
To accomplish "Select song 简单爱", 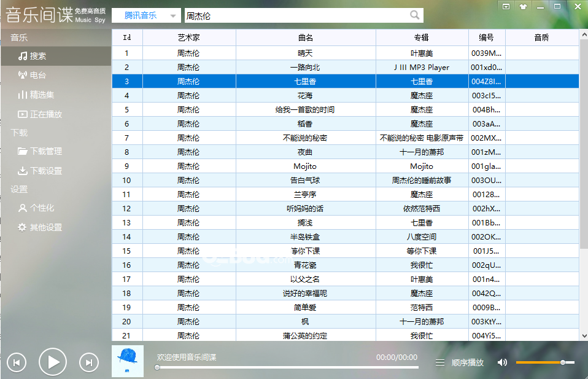I will pyautogui.click(x=305, y=308).
